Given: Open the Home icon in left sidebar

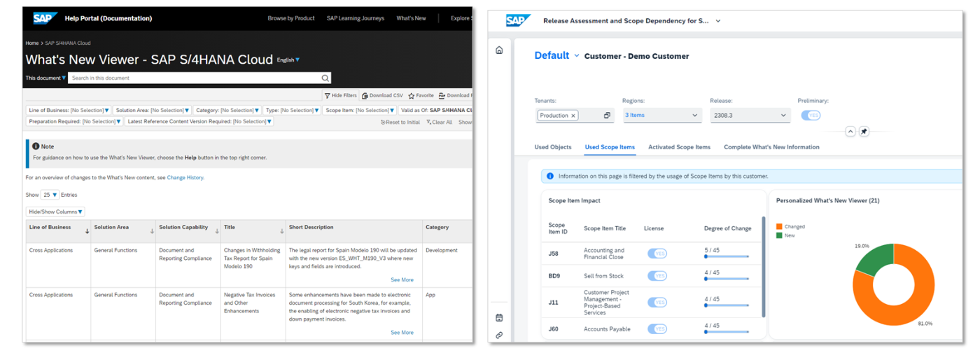Looking at the screenshot, I should tap(499, 50).
